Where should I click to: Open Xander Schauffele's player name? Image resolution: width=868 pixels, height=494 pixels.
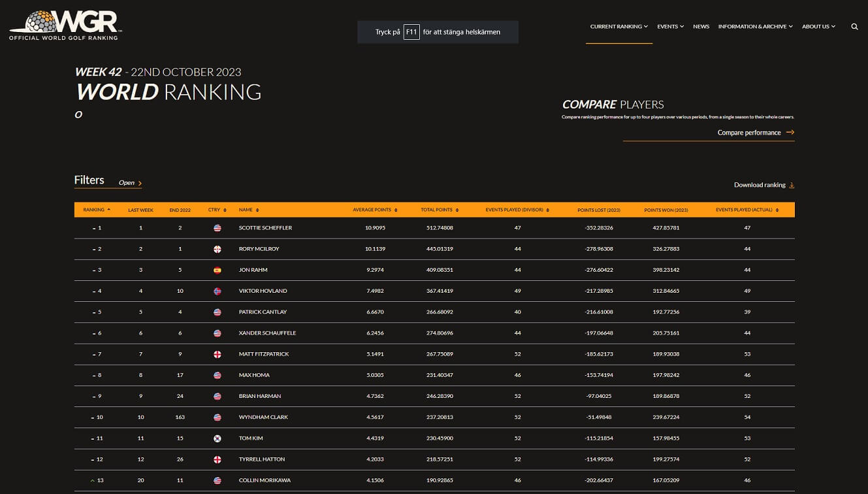[x=267, y=333]
